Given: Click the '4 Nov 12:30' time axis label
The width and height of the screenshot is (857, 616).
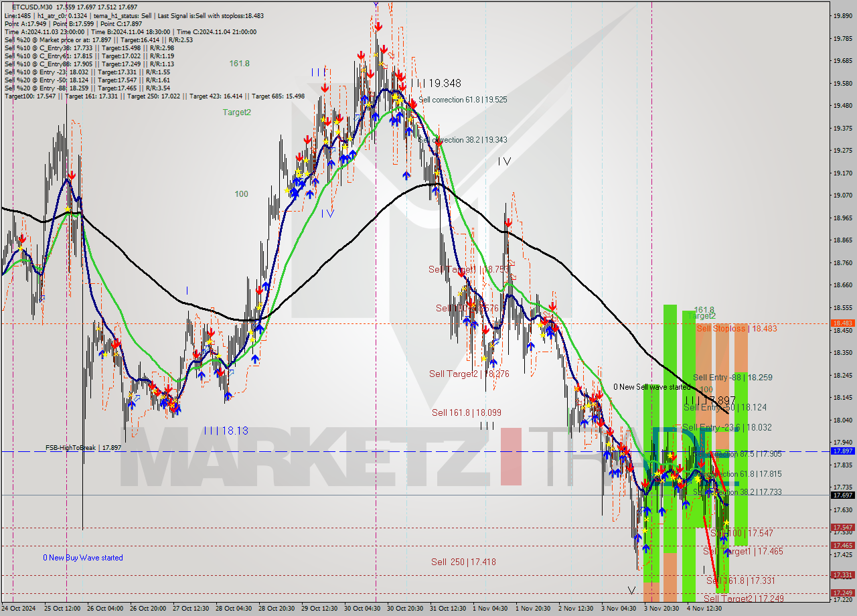Looking at the screenshot, I should 705,609.
